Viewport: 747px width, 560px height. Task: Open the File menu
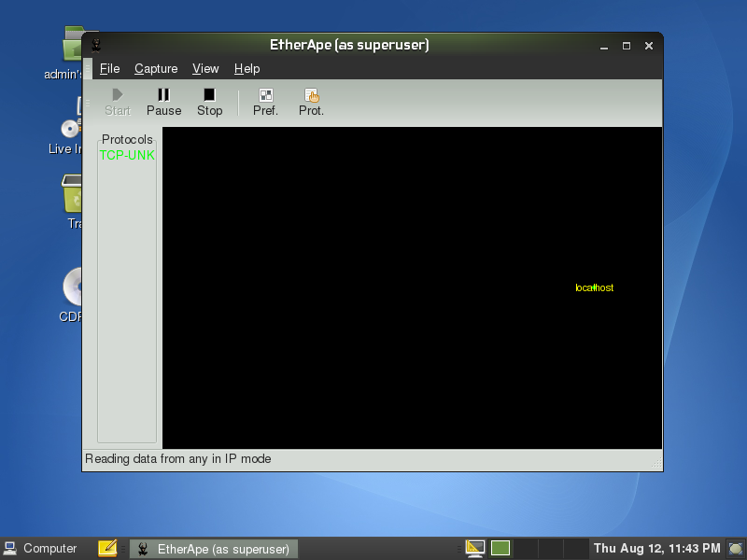pyautogui.click(x=109, y=68)
